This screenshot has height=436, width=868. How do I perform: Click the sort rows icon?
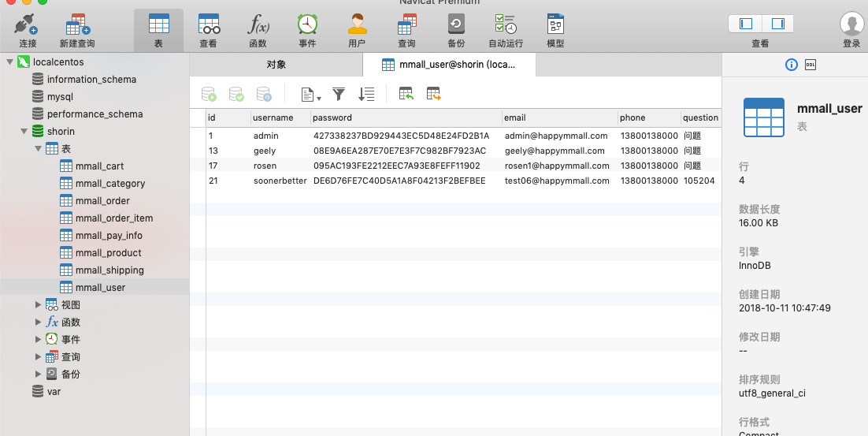(366, 95)
